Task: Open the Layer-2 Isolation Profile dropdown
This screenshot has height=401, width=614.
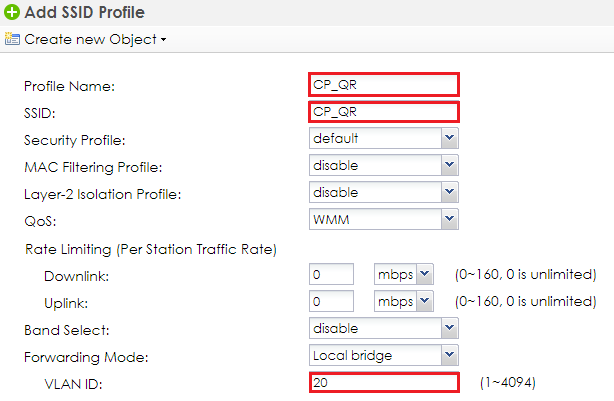Action: pyautogui.click(x=384, y=192)
